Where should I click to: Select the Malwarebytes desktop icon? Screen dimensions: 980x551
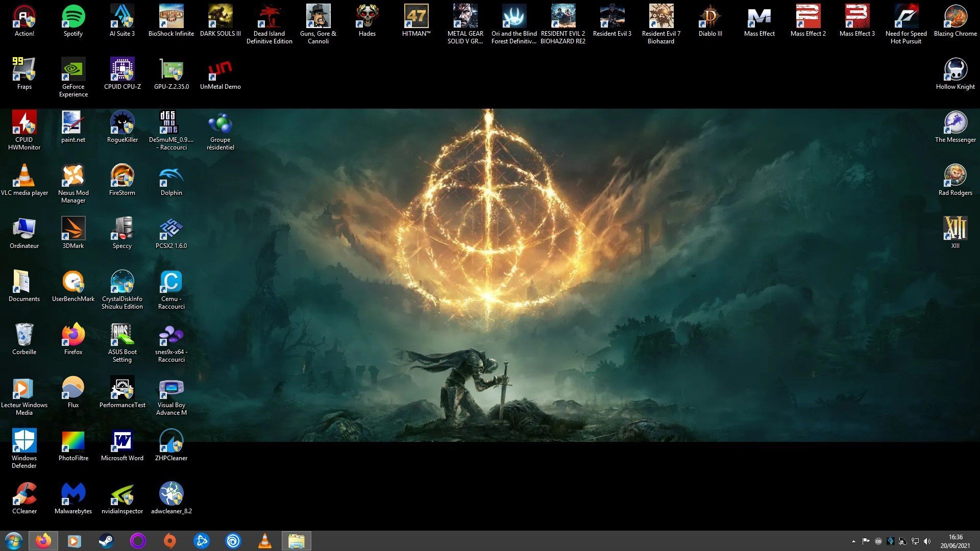73,498
